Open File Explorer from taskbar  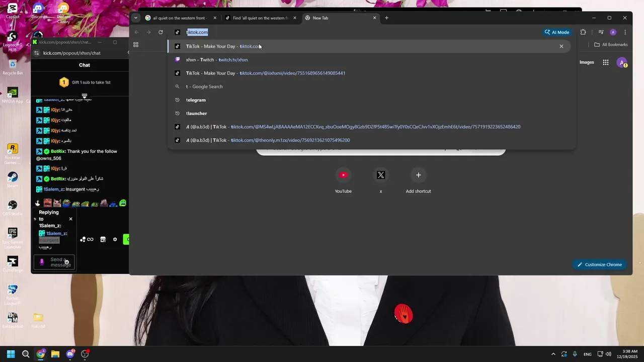point(55,354)
